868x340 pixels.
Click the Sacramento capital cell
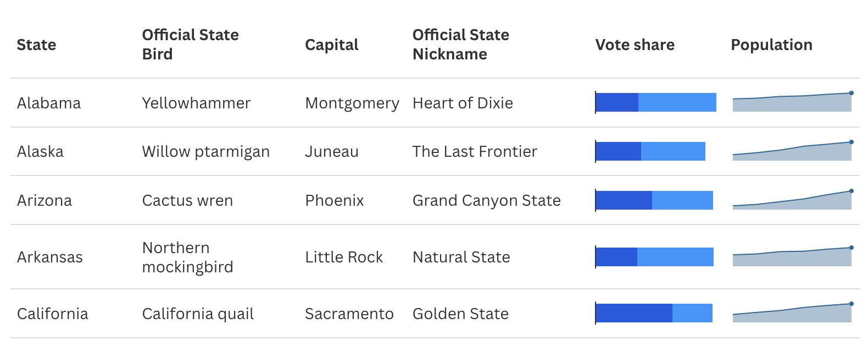(x=349, y=314)
